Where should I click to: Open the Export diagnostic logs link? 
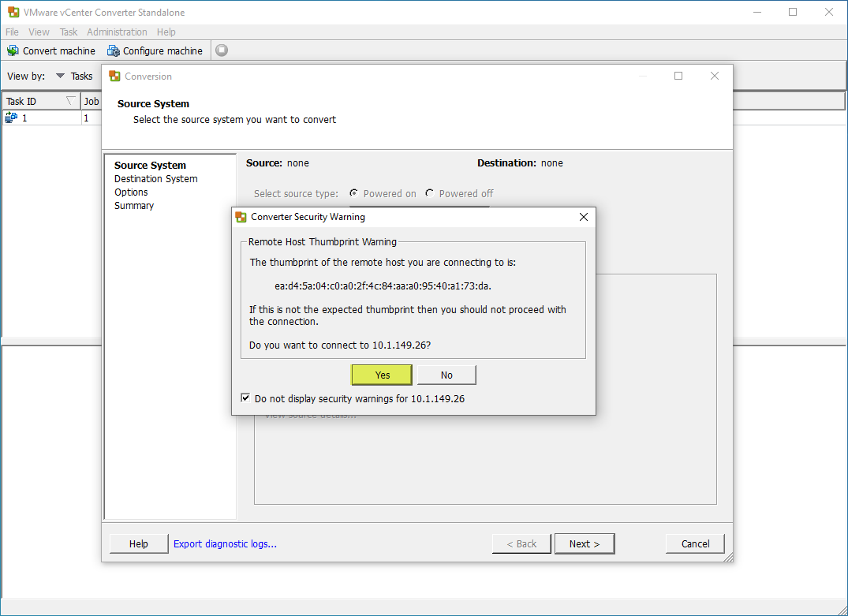point(225,543)
